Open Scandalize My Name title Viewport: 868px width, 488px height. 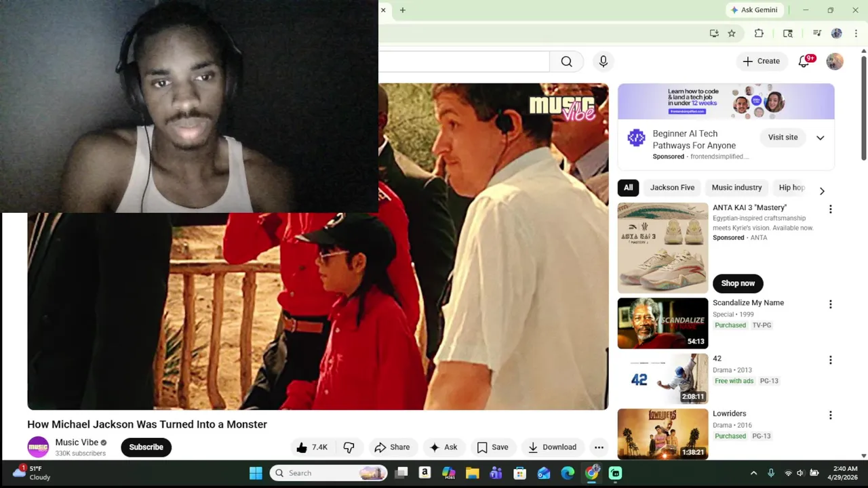pyautogui.click(x=748, y=303)
